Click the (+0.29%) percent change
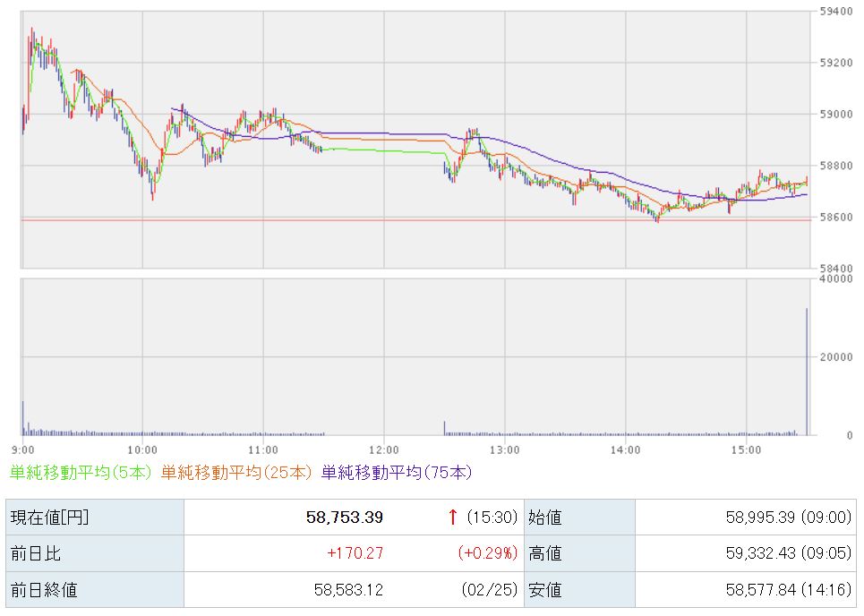864x616 pixels. 488,553
